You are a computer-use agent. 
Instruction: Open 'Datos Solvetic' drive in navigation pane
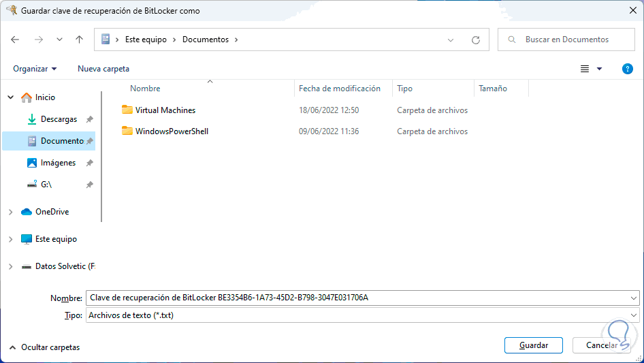point(65,266)
